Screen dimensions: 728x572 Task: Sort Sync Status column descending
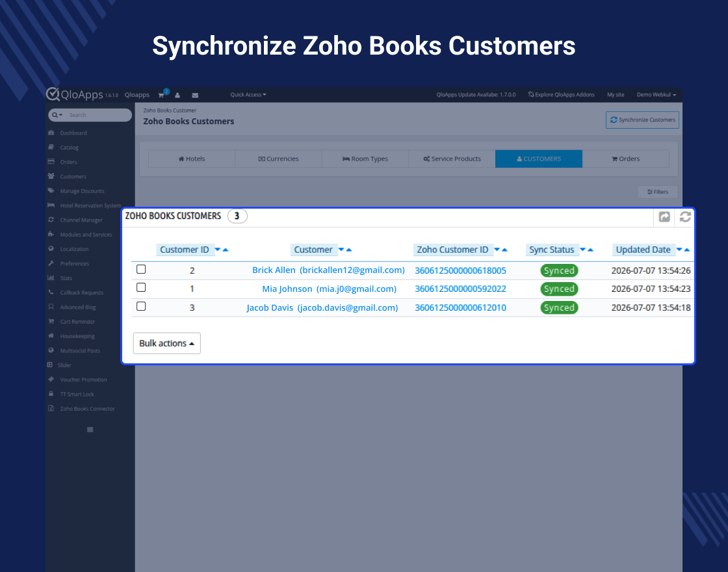coord(582,250)
